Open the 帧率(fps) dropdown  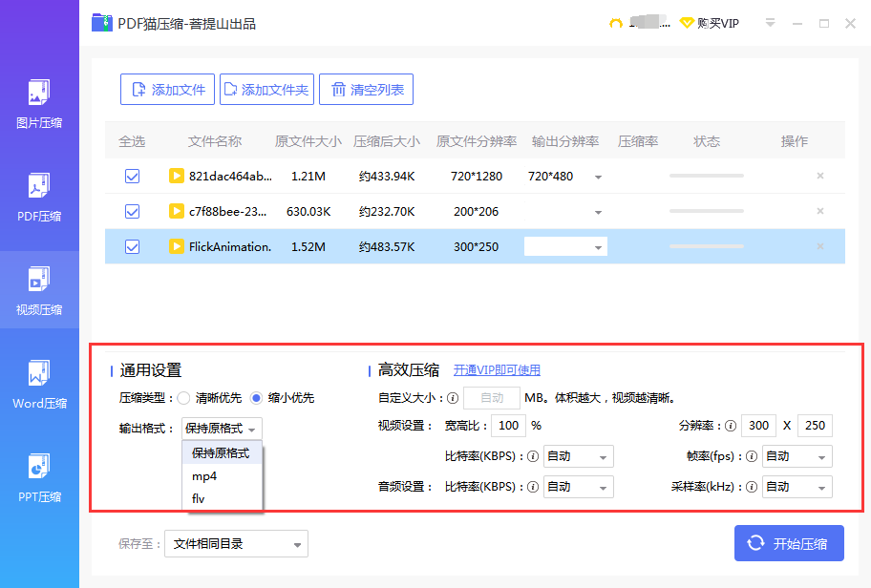click(x=797, y=456)
